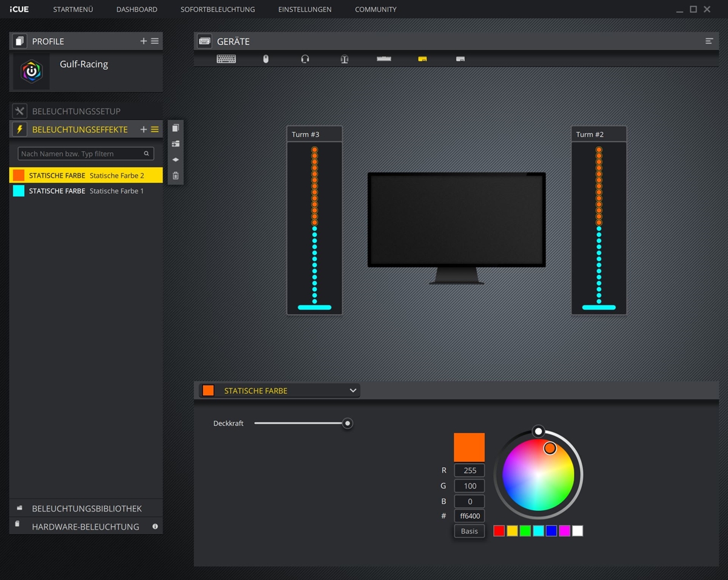This screenshot has height=580, width=728.
Task: Open Sofortbeleuchtung menu item
Action: 218,10
